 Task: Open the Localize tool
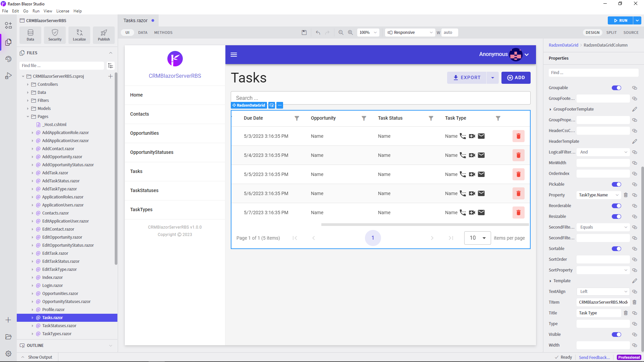pos(79,35)
